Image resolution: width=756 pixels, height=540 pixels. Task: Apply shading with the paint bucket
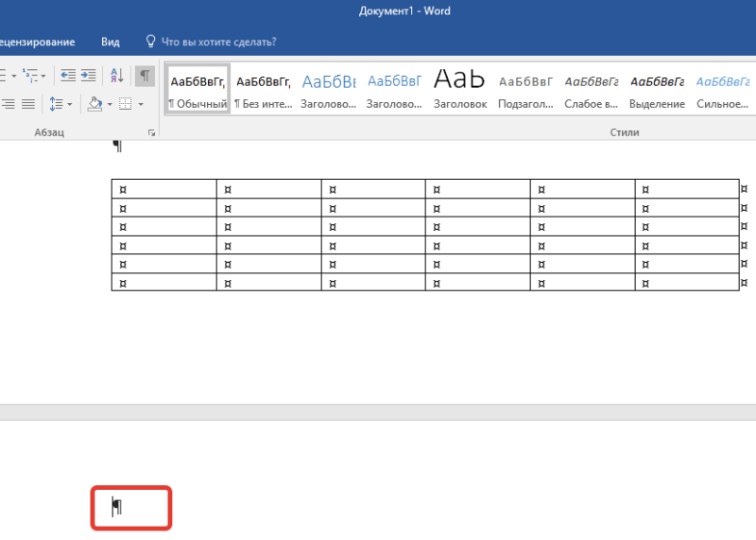tap(94, 103)
